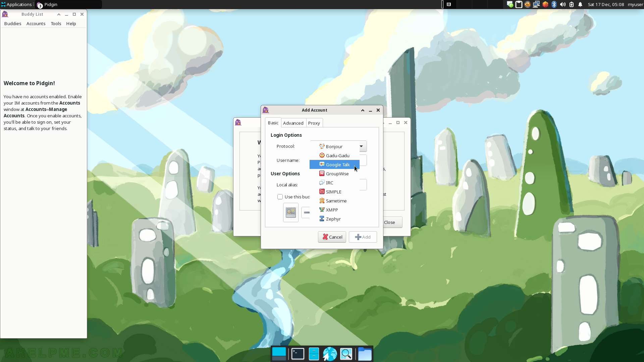Select GroupWise from protocol list
Viewport: 644px width, 362px height.
(334, 174)
